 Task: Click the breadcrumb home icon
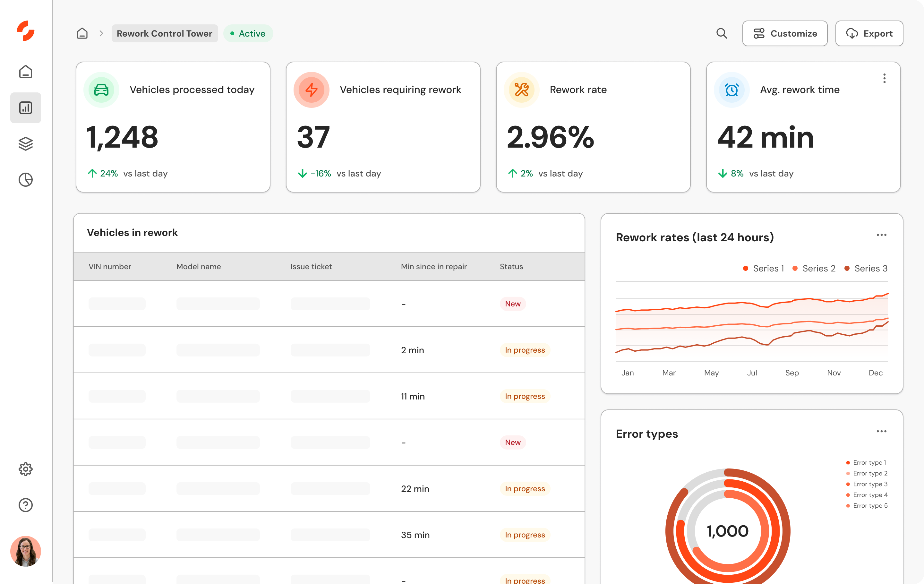click(82, 33)
